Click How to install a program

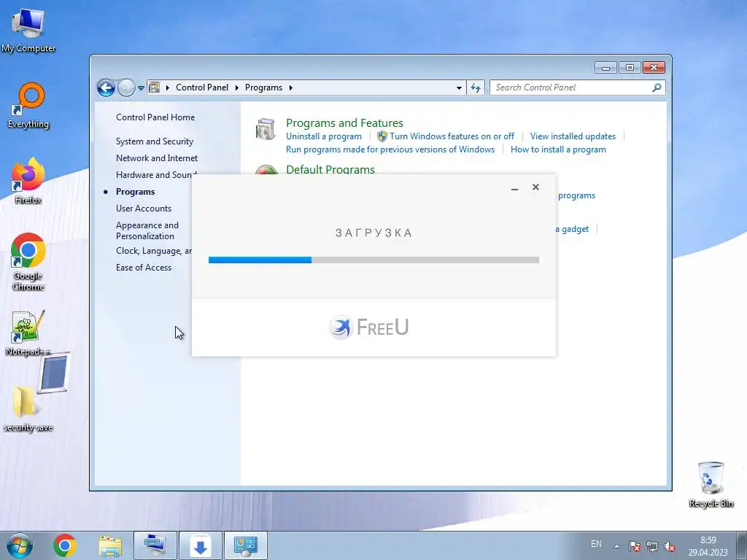point(558,149)
